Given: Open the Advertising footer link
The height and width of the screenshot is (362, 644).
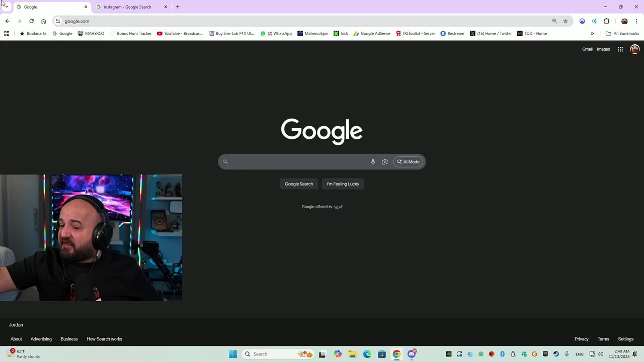Looking at the screenshot, I should [41, 339].
